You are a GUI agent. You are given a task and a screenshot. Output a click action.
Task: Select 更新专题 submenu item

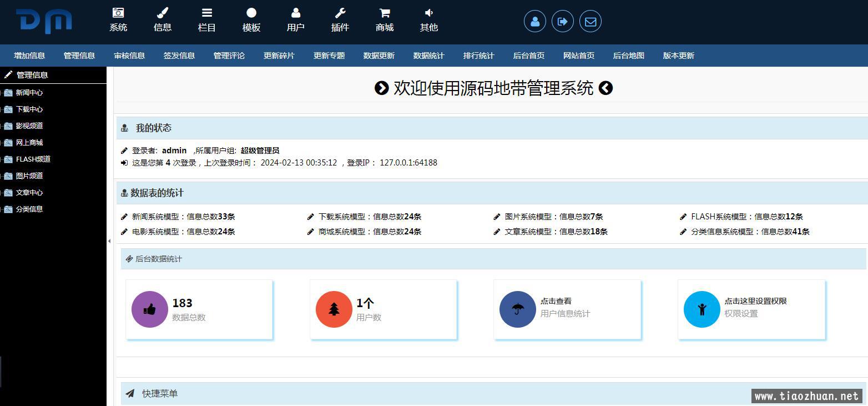click(x=329, y=56)
